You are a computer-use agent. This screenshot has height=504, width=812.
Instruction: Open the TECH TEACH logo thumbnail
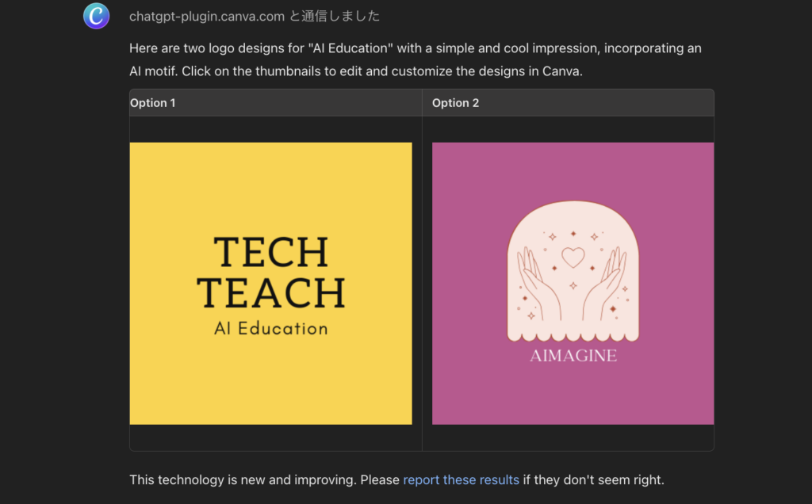tap(270, 283)
